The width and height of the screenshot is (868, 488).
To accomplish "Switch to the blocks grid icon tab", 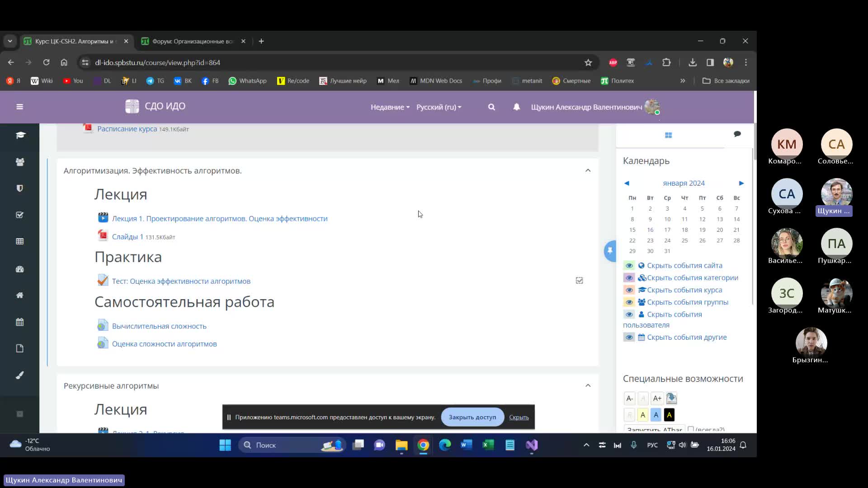I will pyautogui.click(x=668, y=135).
